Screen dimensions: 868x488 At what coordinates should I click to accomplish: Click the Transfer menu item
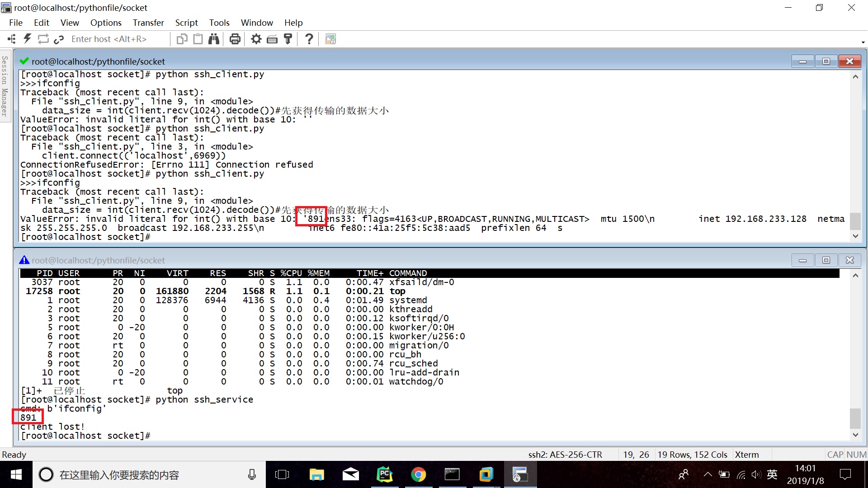[x=148, y=23]
